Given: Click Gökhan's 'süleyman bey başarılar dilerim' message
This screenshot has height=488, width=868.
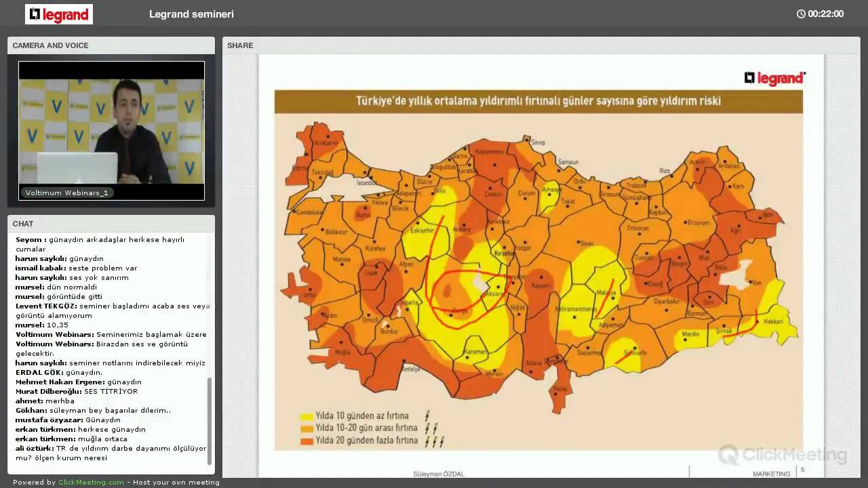Looking at the screenshot, I should pyautogui.click(x=94, y=410).
